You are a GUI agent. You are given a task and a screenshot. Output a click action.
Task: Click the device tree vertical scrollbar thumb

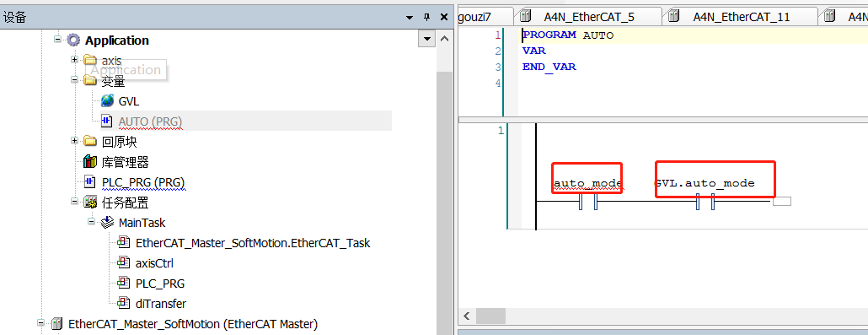coord(444,203)
